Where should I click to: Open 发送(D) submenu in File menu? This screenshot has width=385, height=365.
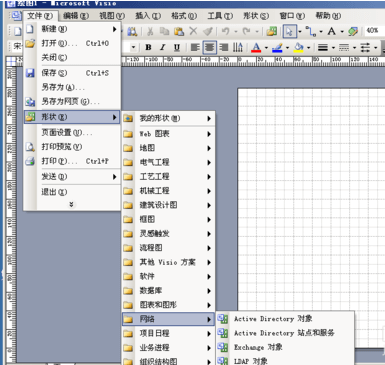[x=72, y=176]
